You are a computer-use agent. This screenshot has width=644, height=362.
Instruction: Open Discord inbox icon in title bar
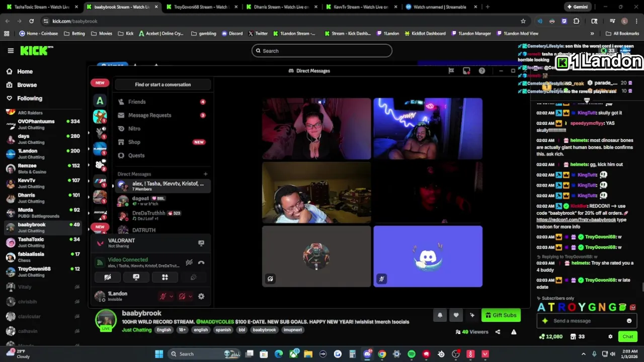click(466, 71)
